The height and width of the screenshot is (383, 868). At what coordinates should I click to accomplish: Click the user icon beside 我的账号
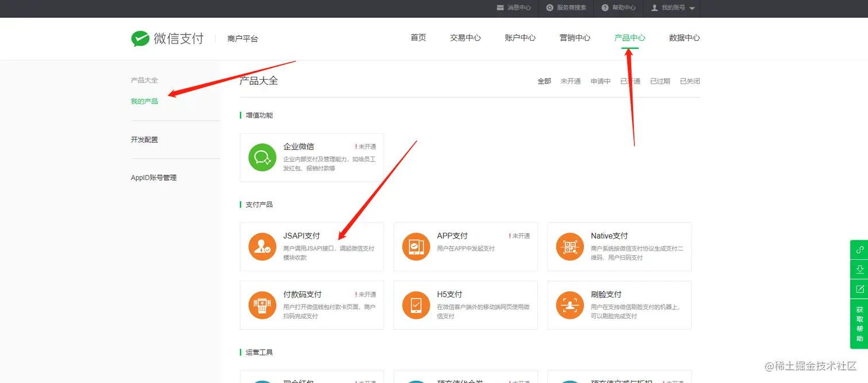point(654,8)
